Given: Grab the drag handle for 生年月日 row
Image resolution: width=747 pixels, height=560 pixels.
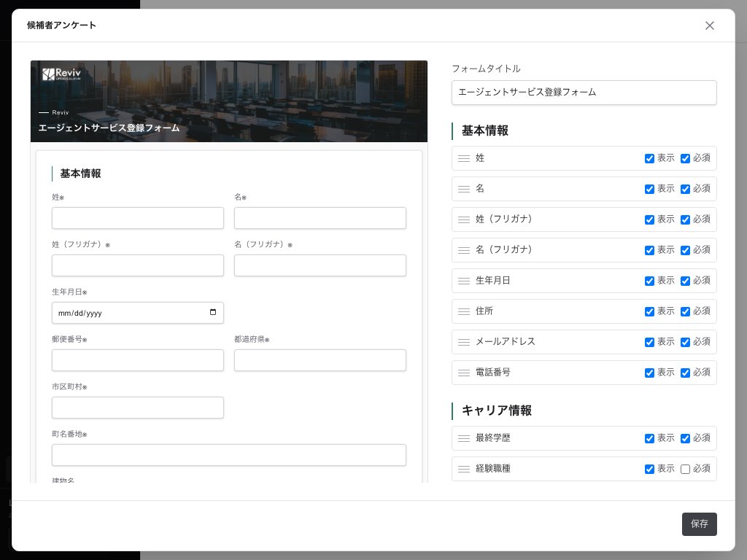Looking at the screenshot, I should pyautogui.click(x=463, y=281).
